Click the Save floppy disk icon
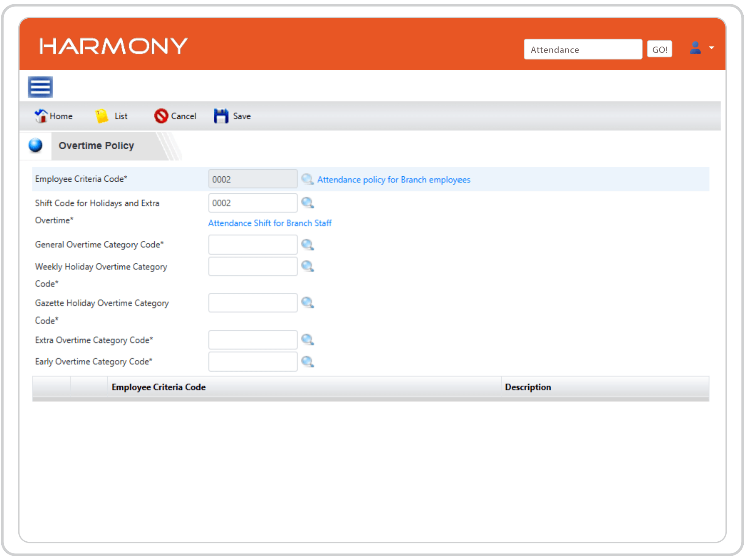 coord(221,116)
